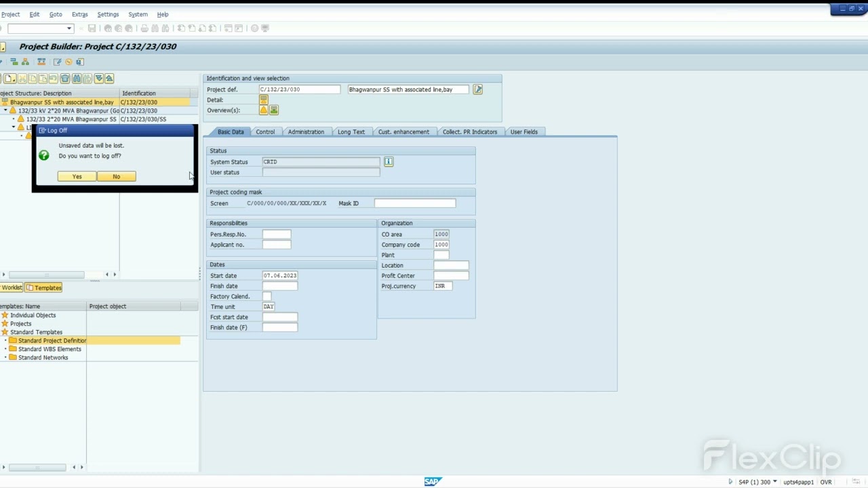Viewport: 868px width, 488px height.
Task: Click the change description icon next to project name
Action: pyautogui.click(x=477, y=89)
